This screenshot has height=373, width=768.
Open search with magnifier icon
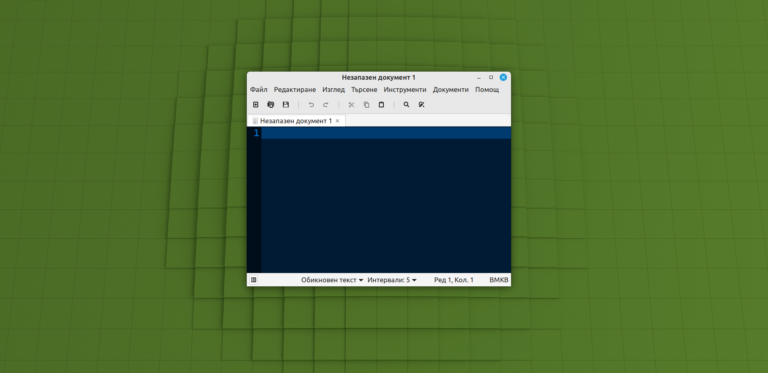point(406,105)
